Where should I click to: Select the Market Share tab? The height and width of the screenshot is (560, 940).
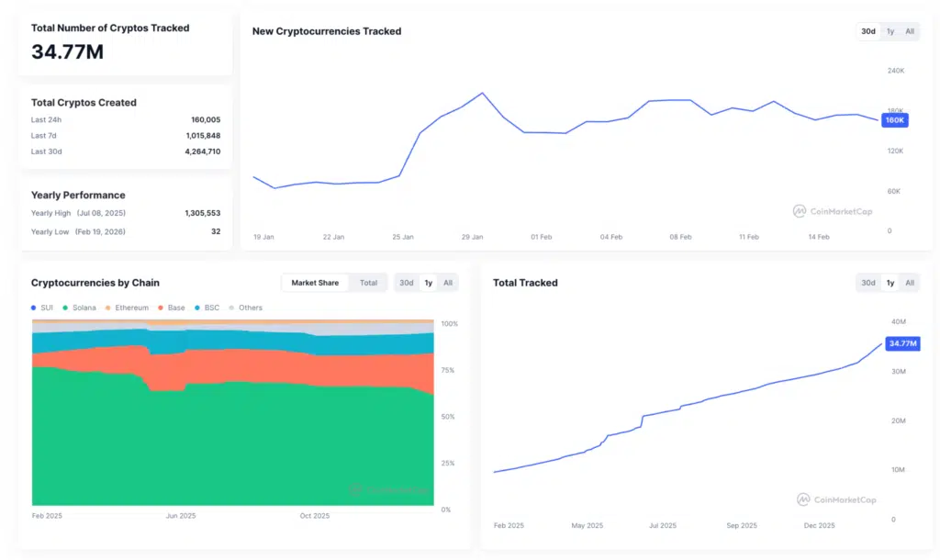pyautogui.click(x=315, y=283)
